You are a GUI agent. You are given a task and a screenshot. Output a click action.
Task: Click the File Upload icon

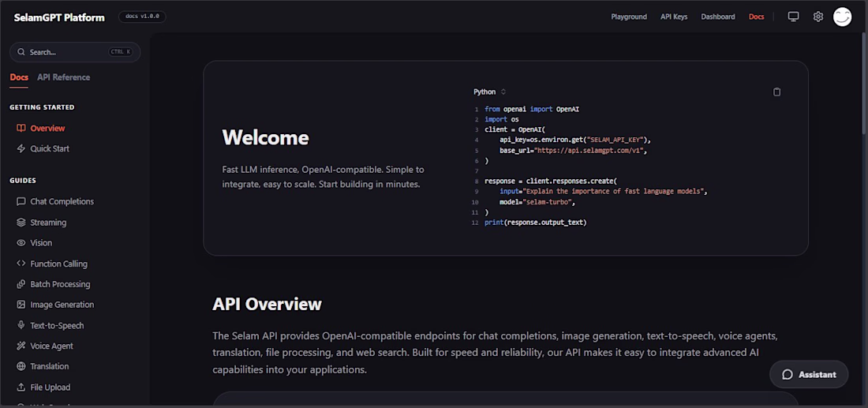tap(21, 387)
